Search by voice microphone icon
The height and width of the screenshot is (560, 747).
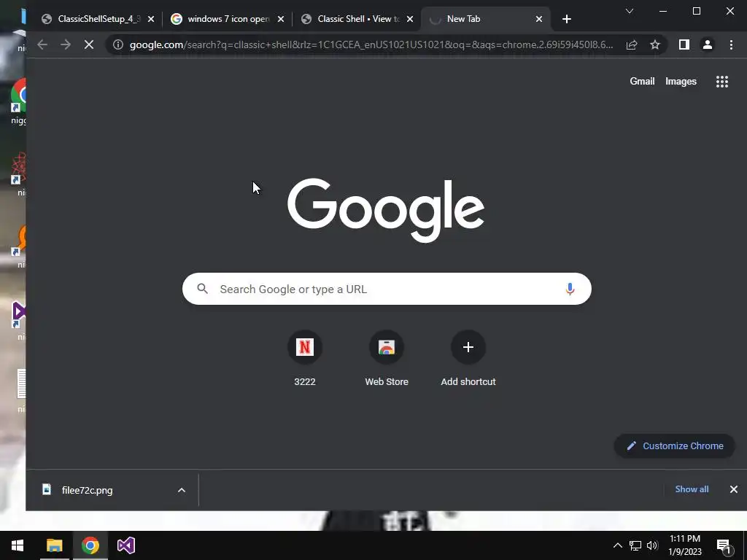(570, 289)
